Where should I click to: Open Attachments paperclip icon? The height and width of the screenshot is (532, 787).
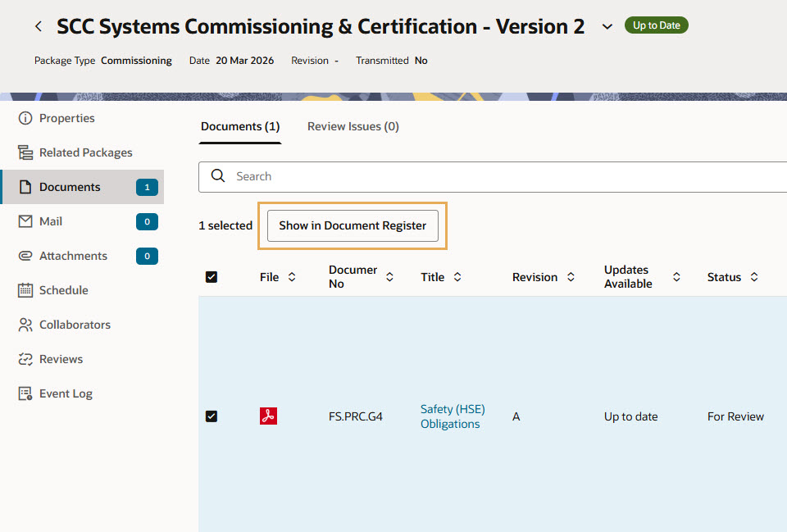[25, 256]
